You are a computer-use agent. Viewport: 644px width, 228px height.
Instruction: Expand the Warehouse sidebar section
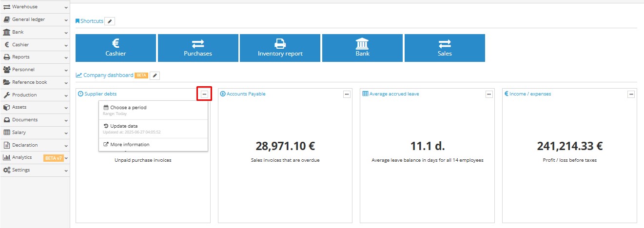pyautogui.click(x=35, y=7)
